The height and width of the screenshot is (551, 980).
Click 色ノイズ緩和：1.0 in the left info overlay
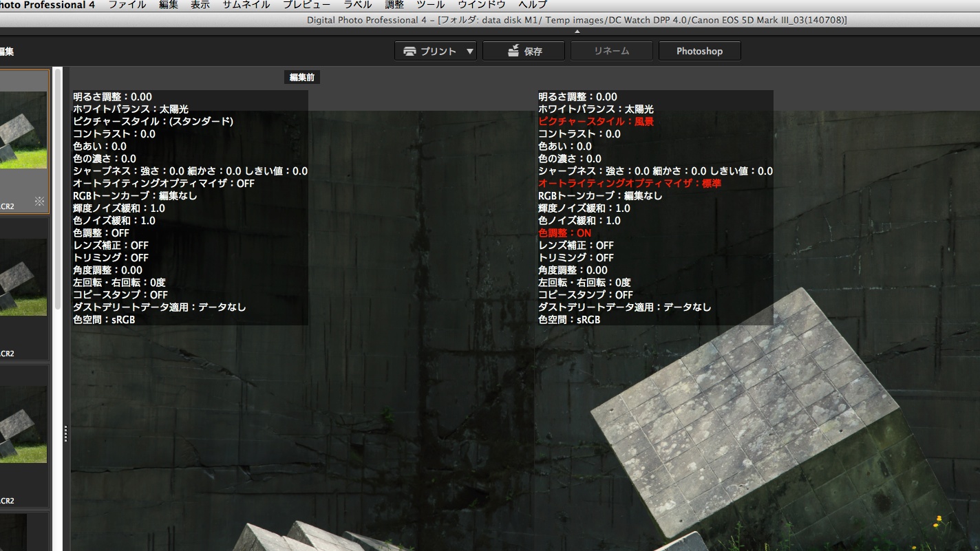click(x=114, y=220)
